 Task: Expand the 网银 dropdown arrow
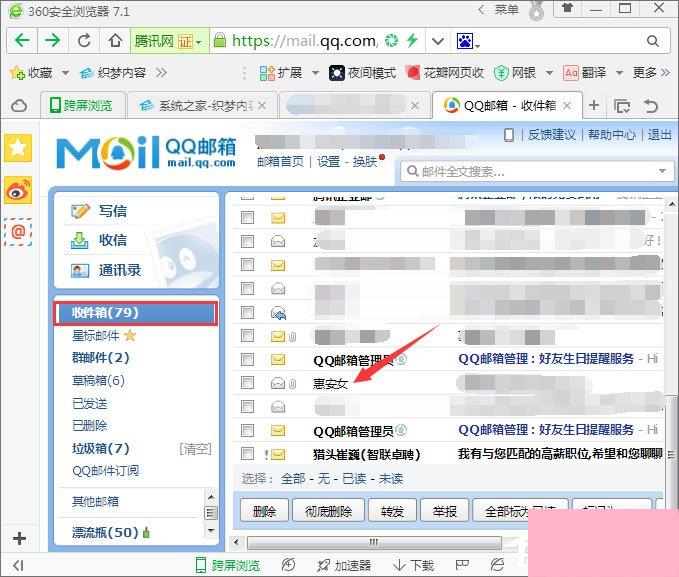coord(549,73)
